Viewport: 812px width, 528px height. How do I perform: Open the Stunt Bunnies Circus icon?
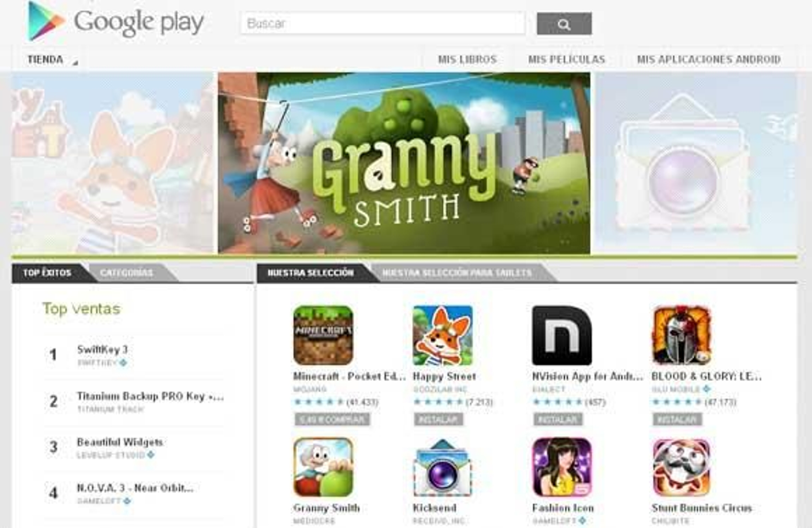point(682,467)
